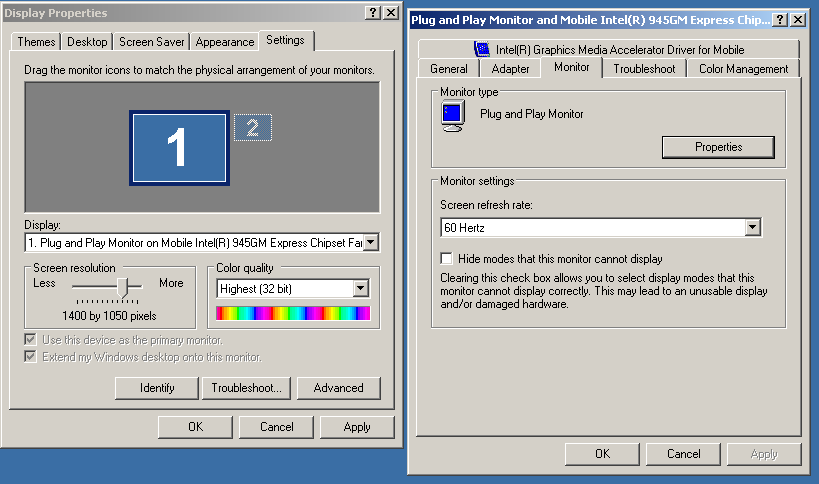Close the Plug and Play Monitor dialog
Screen dimensions: 819x484
798,20
